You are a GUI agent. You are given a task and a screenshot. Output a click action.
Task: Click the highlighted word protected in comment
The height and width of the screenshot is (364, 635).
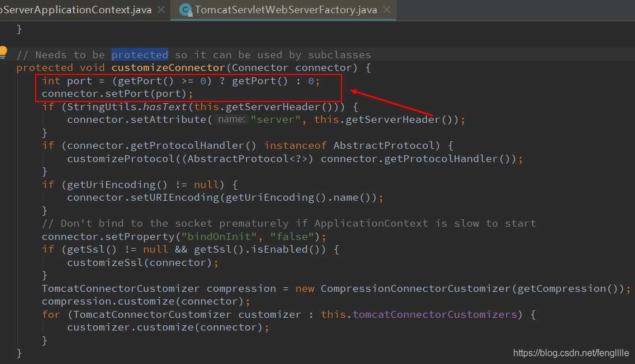(x=140, y=55)
